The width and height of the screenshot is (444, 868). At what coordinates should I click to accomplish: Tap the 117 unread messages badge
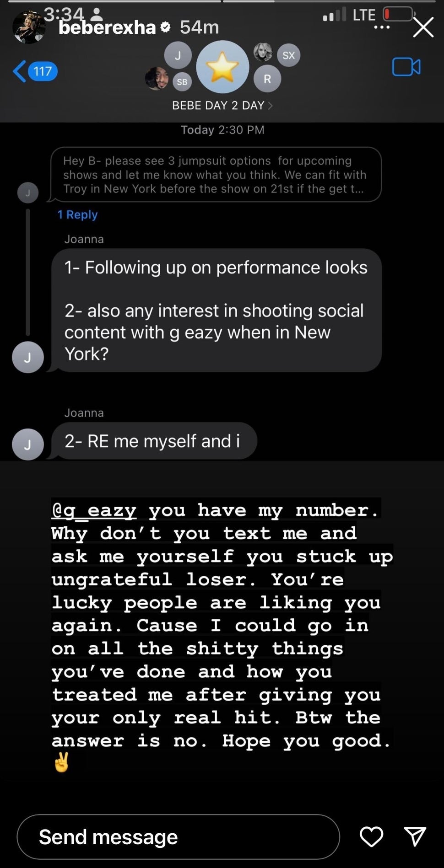tap(43, 71)
